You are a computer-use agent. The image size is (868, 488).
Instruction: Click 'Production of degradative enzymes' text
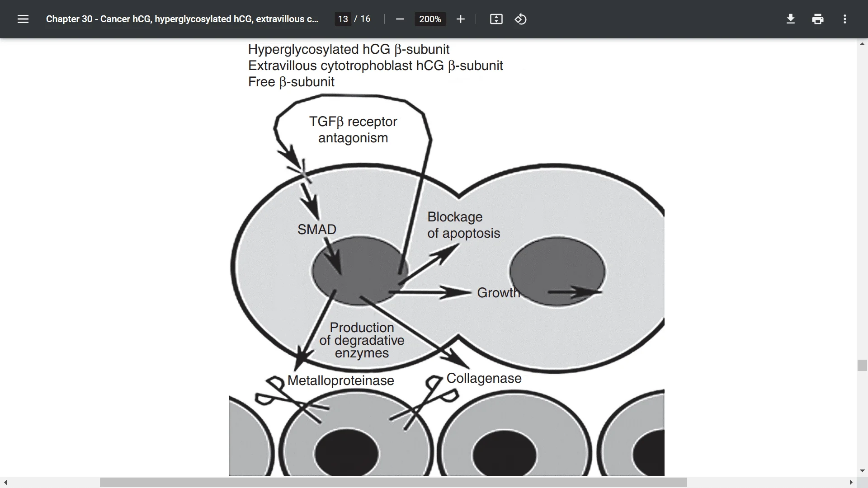[362, 340]
